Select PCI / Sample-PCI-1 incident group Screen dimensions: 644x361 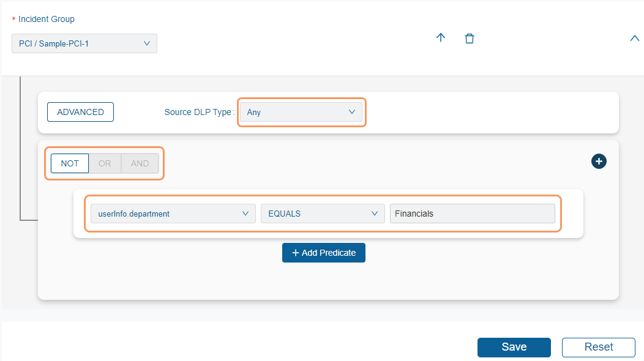click(x=84, y=43)
